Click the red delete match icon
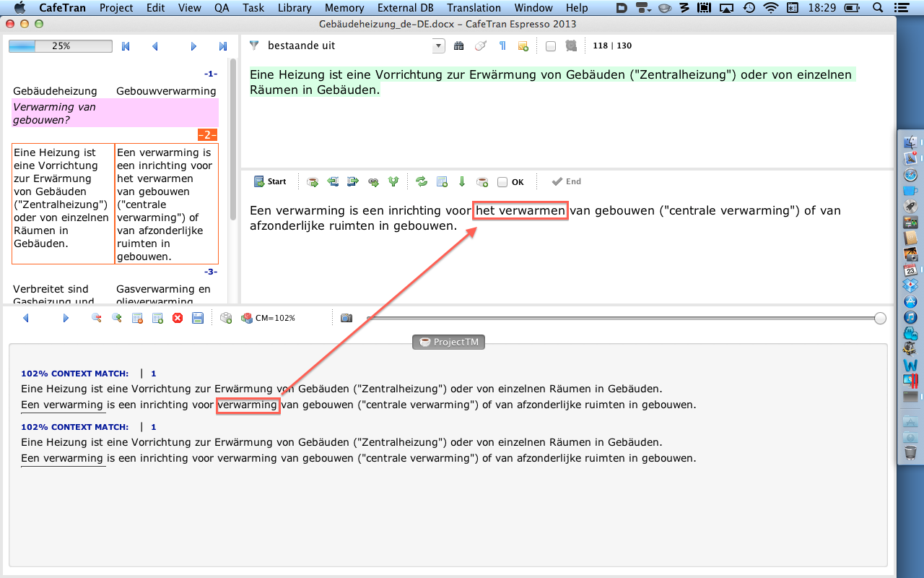This screenshot has width=924, height=578. [178, 318]
